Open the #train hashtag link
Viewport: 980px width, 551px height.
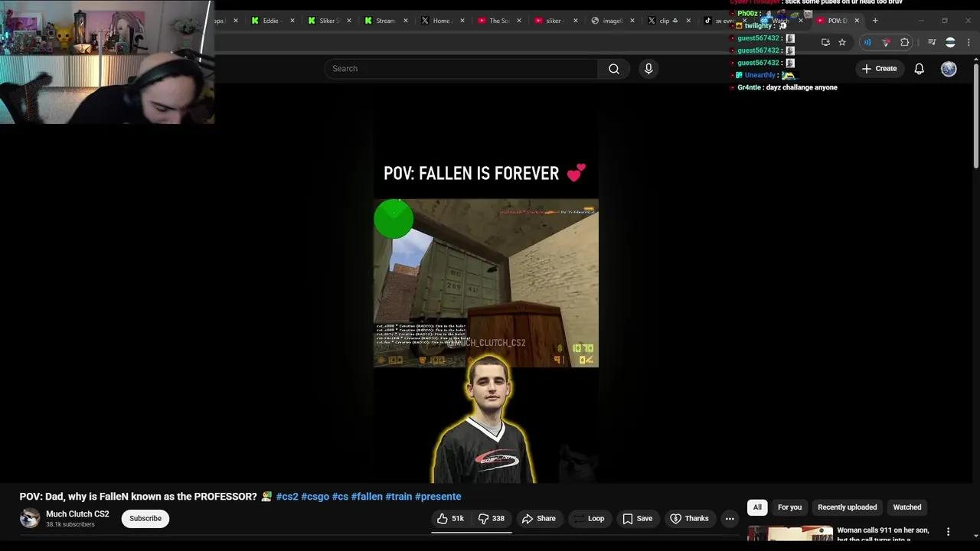pos(398,497)
